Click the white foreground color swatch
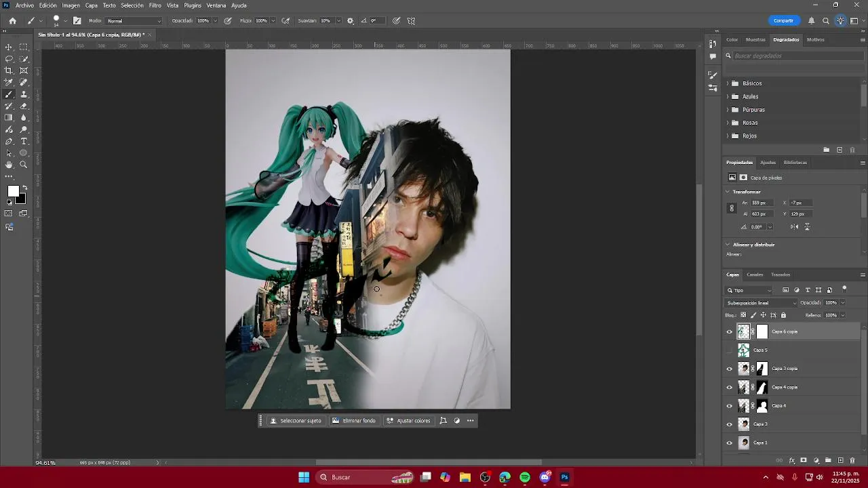 point(12,191)
